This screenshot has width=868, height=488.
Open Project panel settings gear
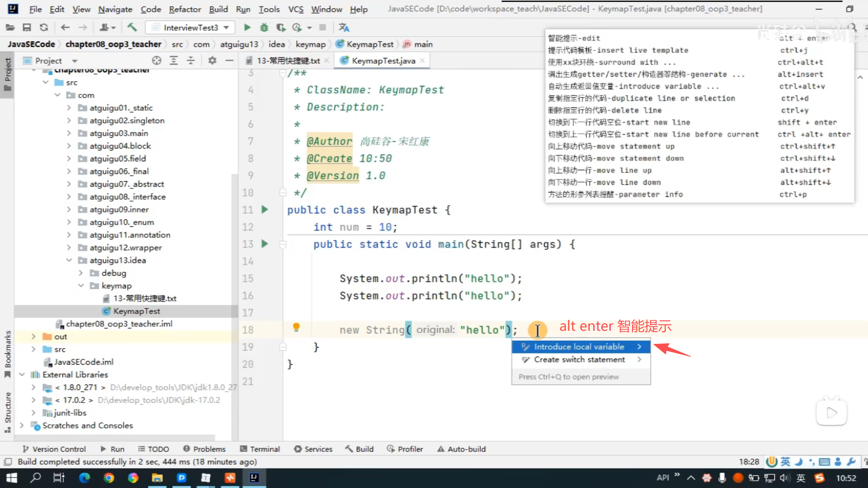pos(212,61)
